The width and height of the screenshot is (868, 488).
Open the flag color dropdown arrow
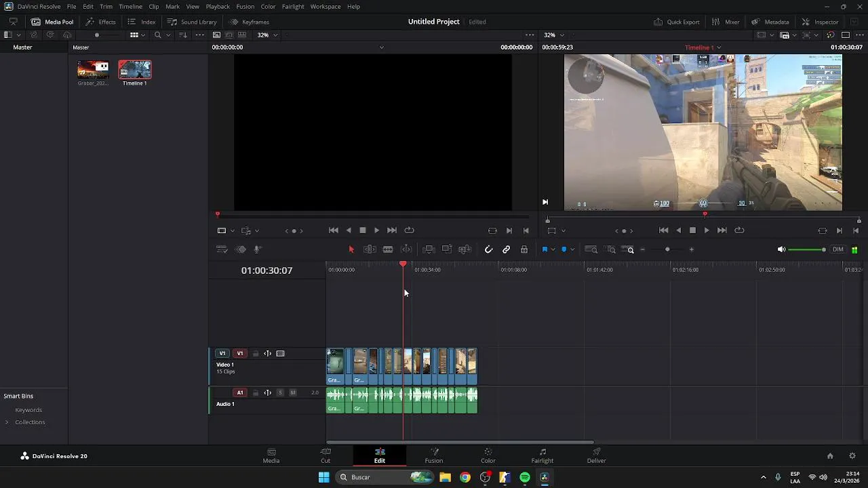(x=553, y=249)
